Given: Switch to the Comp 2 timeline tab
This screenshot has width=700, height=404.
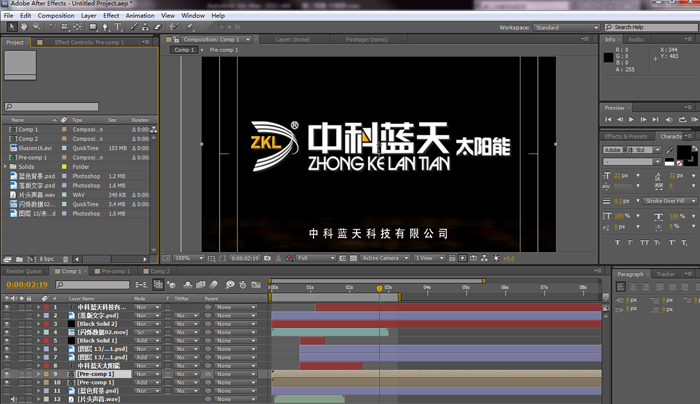Looking at the screenshot, I should click(x=157, y=271).
